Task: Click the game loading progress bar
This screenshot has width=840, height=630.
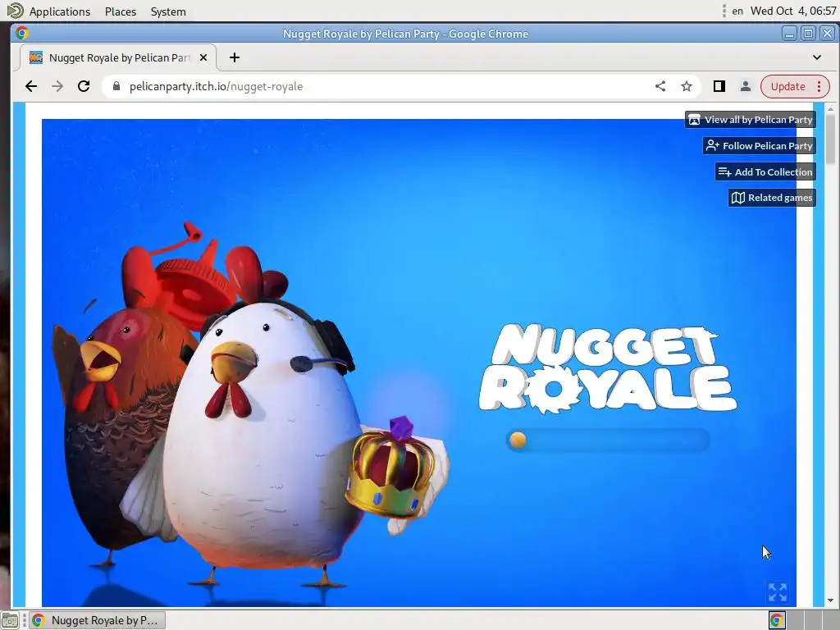Action: pyautogui.click(x=608, y=440)
